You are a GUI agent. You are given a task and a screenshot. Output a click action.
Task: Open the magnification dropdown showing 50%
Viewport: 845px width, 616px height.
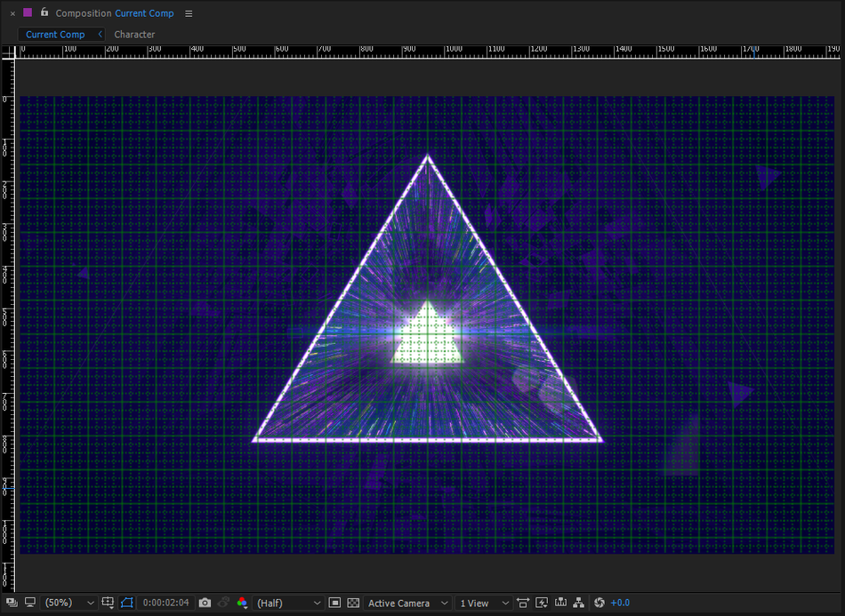[x=62, y=602]
